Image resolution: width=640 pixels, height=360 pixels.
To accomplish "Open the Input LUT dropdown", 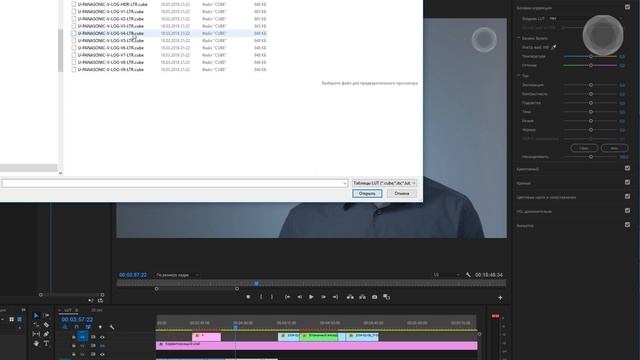I will [586, 18].
